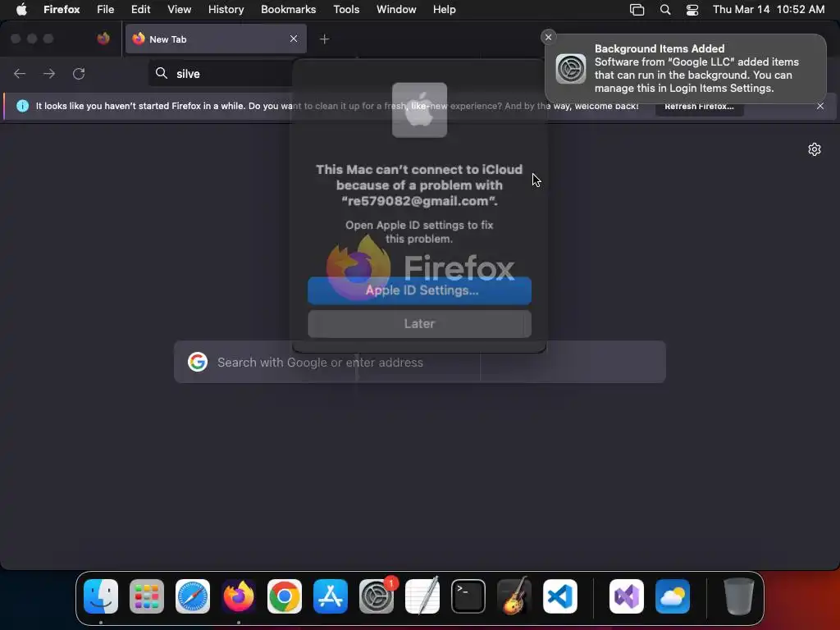Click the Refresh Firefox button

tap(699, 107)
